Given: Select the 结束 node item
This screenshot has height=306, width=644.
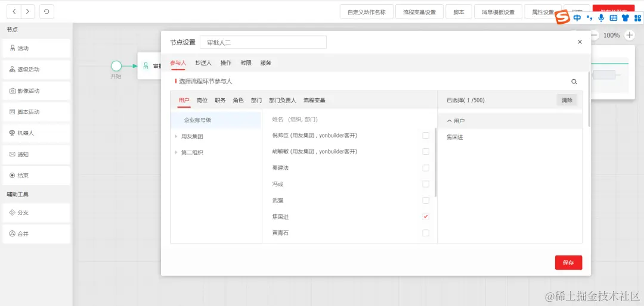Looking at the screenshot, I should pos(36,176).
